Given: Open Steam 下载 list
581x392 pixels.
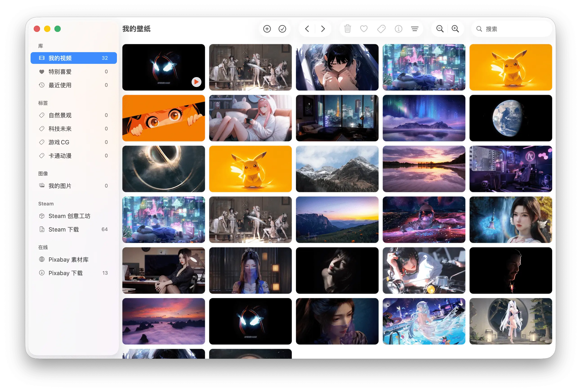Looking at the screenshot, I should (74, 229).
